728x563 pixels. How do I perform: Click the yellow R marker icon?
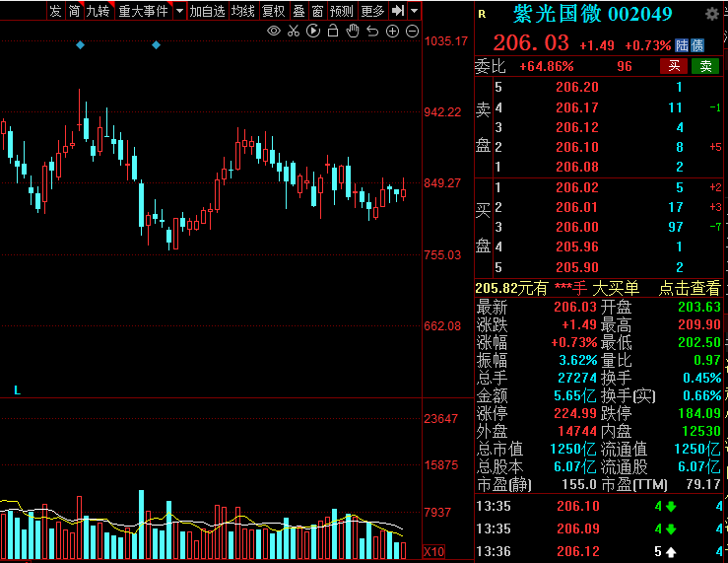482,15
